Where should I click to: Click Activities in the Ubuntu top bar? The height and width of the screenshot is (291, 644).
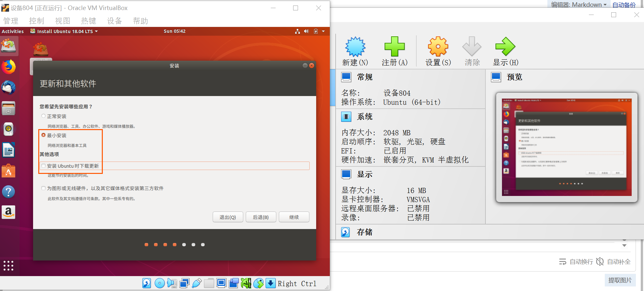[x=13, y=31]
